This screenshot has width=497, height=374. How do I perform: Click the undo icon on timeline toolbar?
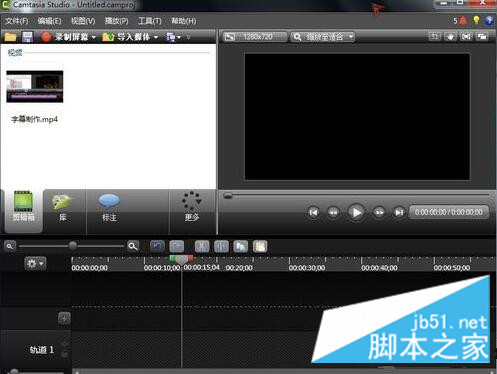157,246
